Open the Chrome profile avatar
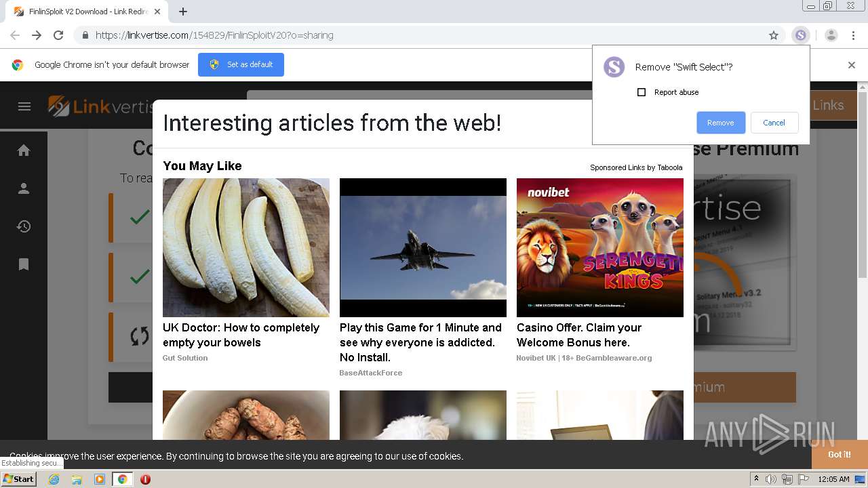 coord(831,35)
